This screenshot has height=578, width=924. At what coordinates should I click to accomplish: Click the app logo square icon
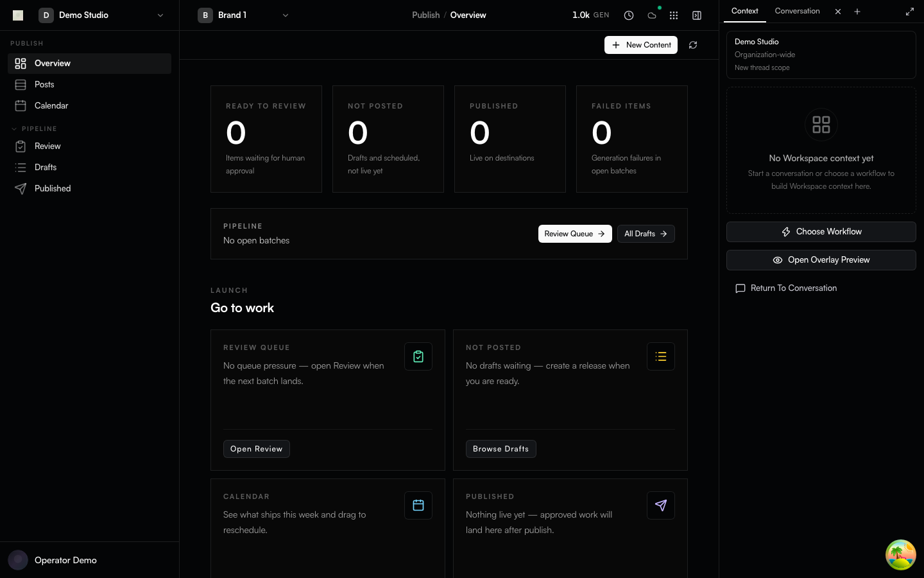18,15
